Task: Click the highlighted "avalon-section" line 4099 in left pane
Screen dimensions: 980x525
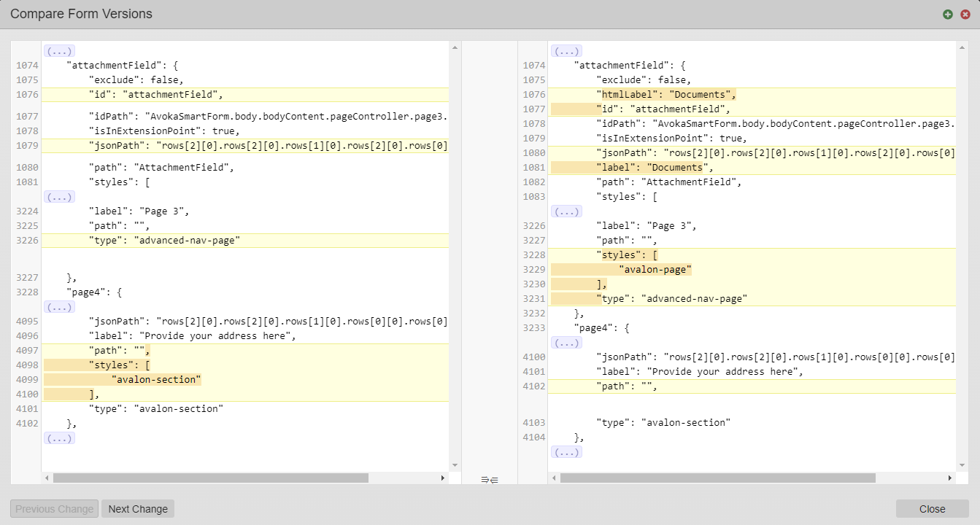Action: pyautogui.click(x=155, y=380)
